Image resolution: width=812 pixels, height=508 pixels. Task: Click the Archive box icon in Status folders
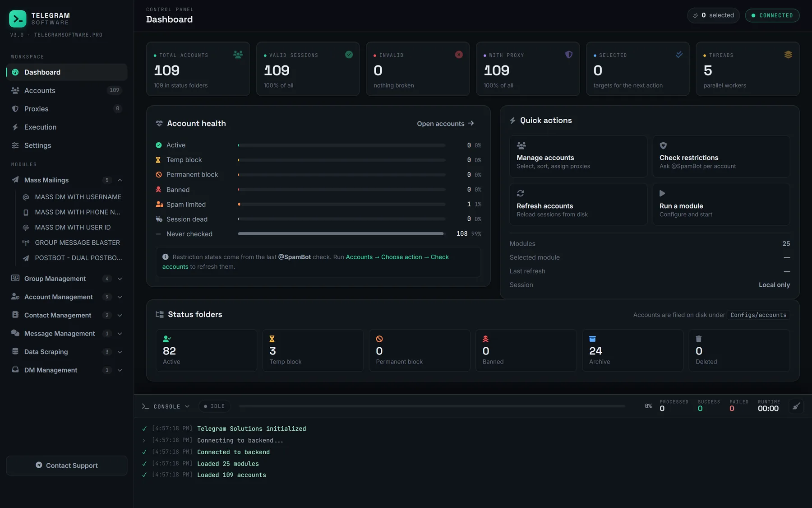tap(593, 339)
